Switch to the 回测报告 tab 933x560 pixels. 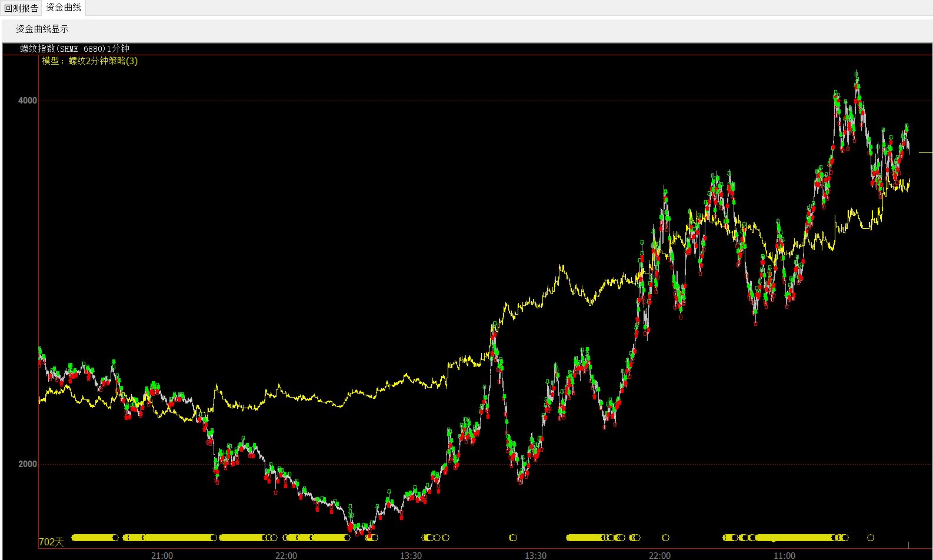21,8
